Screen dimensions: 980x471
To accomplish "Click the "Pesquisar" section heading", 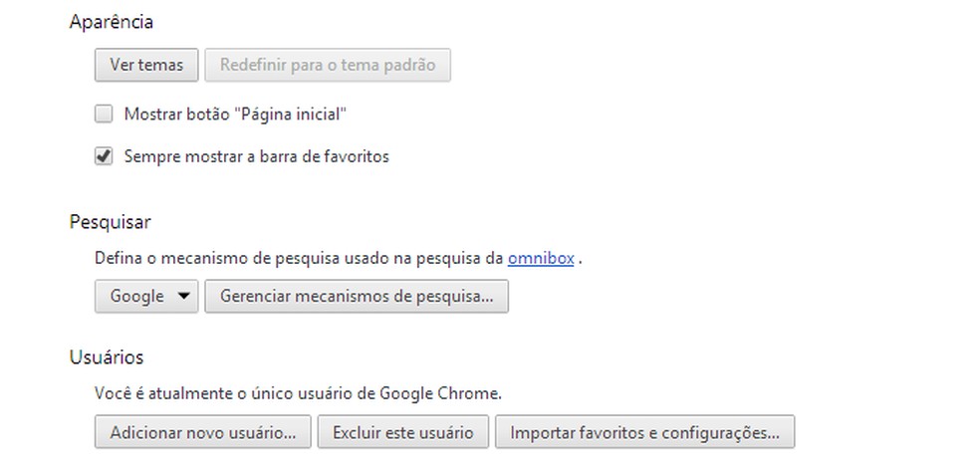I will pyautogui.click(x=110, y=221).
